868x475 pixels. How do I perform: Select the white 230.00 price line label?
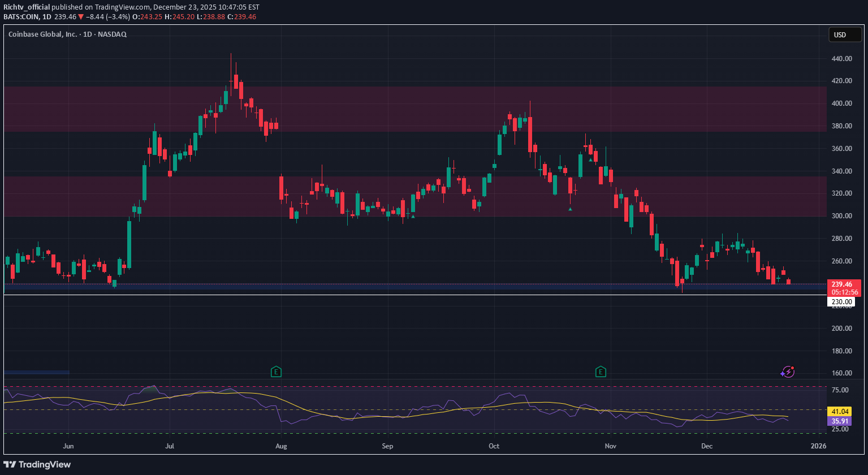point(840,302)
